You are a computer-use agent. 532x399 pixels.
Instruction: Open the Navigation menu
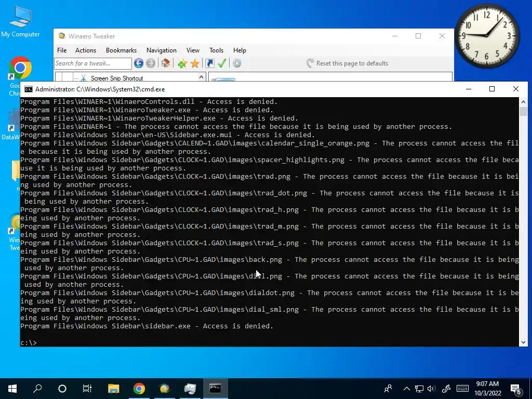point(162,50)
